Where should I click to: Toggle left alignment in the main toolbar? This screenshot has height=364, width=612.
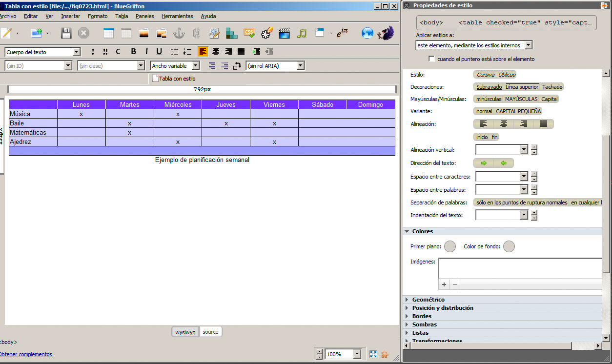point(203,52)
